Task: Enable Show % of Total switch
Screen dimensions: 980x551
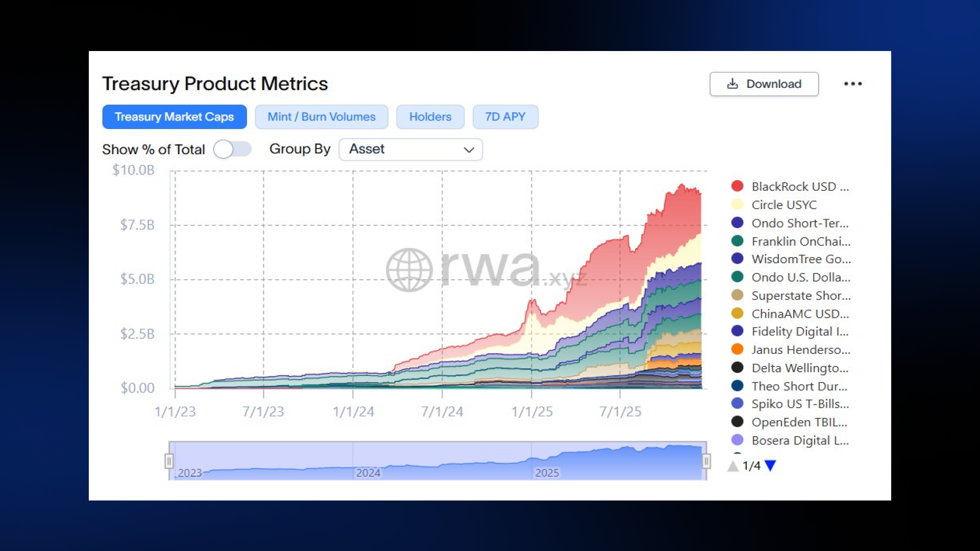Action: point(232,149)
